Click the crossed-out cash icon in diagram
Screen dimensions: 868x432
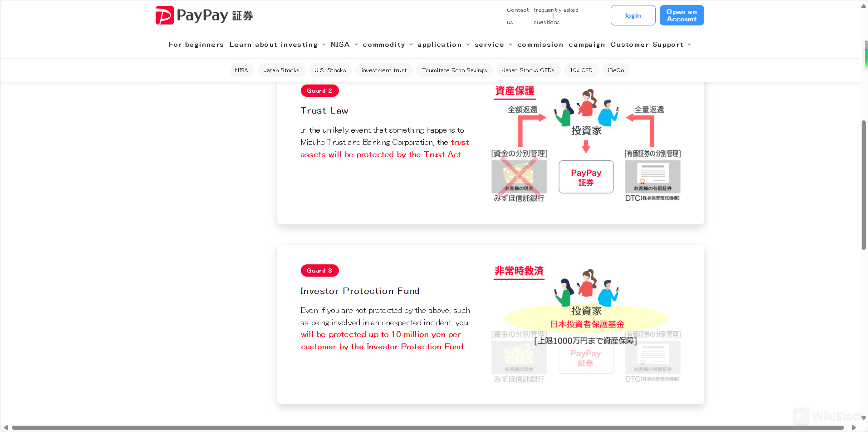coord(519,177)
